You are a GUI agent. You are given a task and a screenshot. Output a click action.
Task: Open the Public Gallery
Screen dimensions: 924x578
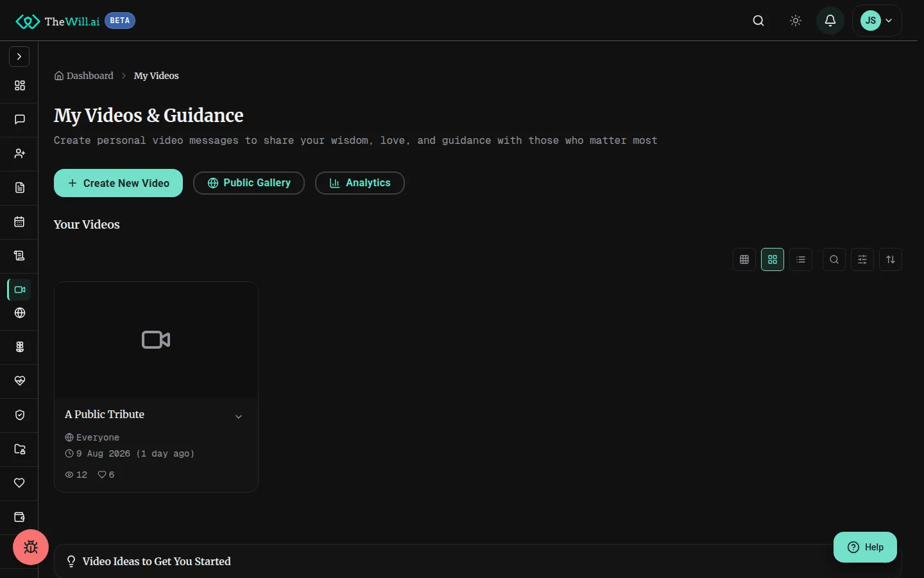pyautogui.click(x=249, y=183)
